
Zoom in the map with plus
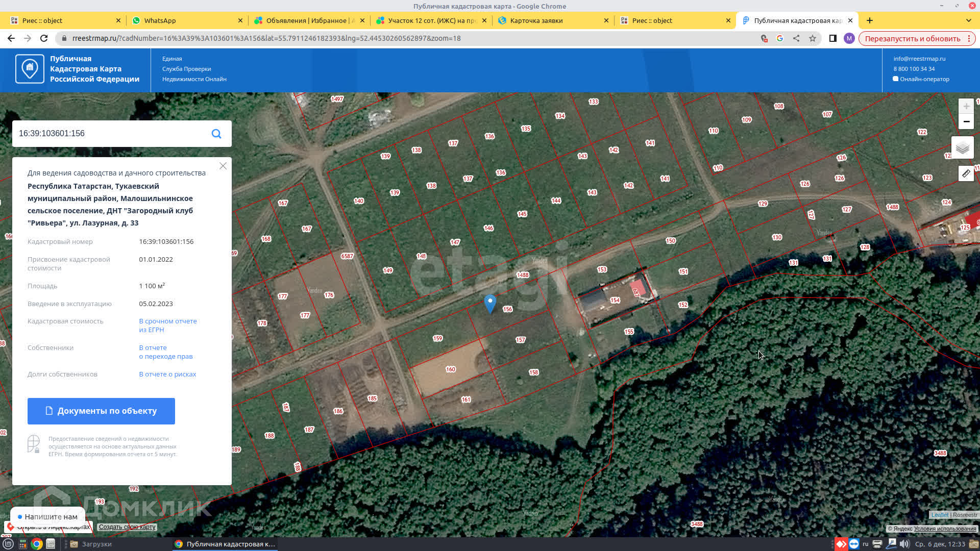tap(966, 106)
